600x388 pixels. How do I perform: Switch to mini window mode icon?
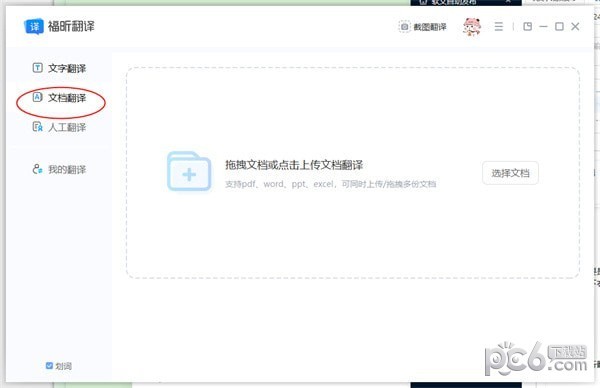(528, 26)
